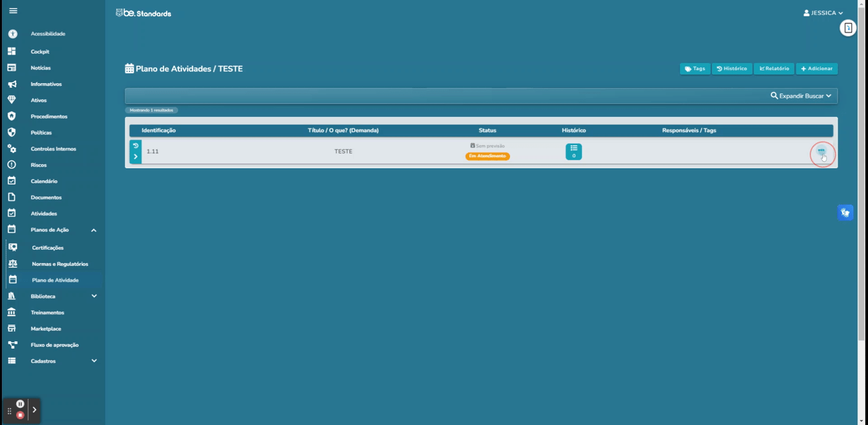Pause the screen recording
Viewport: 868px width, 425px height.
point(20,404)
